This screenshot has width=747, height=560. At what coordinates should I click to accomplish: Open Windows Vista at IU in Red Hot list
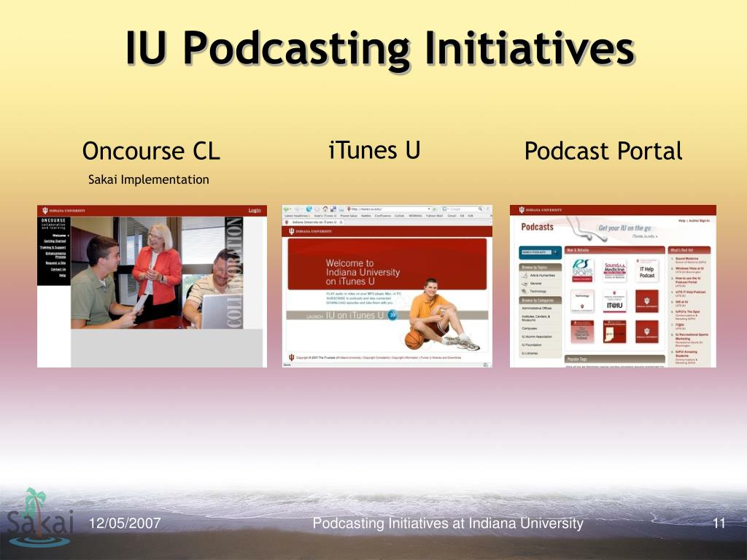[689, 268]
